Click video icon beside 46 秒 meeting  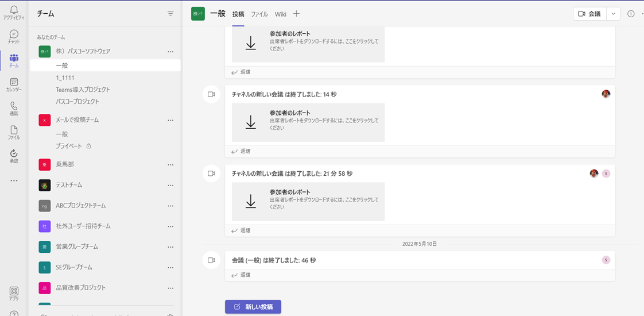(x=212, y=260)
